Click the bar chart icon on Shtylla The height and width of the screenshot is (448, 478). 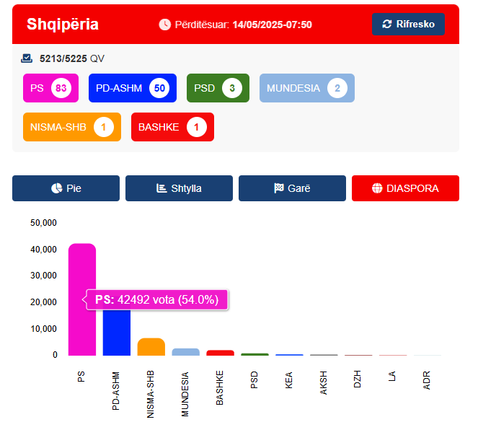click(161, 188)
